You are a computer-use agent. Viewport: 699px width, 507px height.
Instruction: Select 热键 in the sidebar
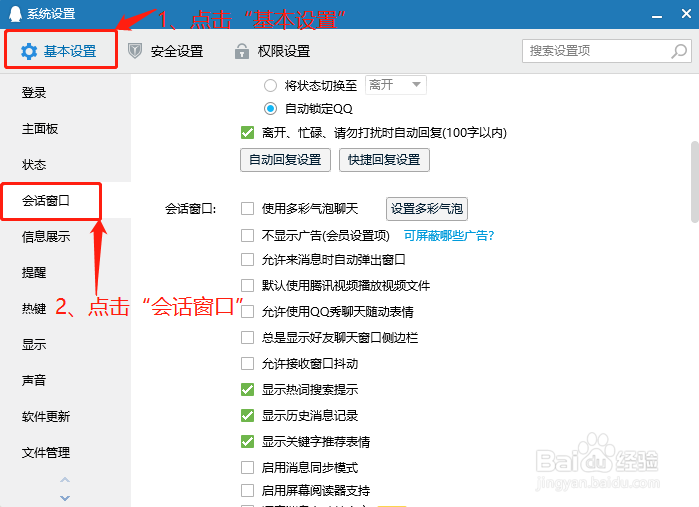click(34, 309)
